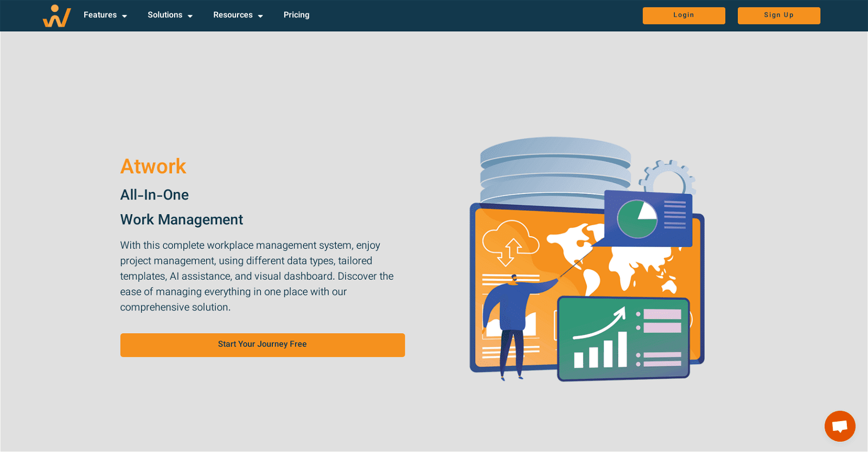The image size is (868, 452).
Task: Expand the Features dropdown arrow
Action: click(x=125, y=16)
